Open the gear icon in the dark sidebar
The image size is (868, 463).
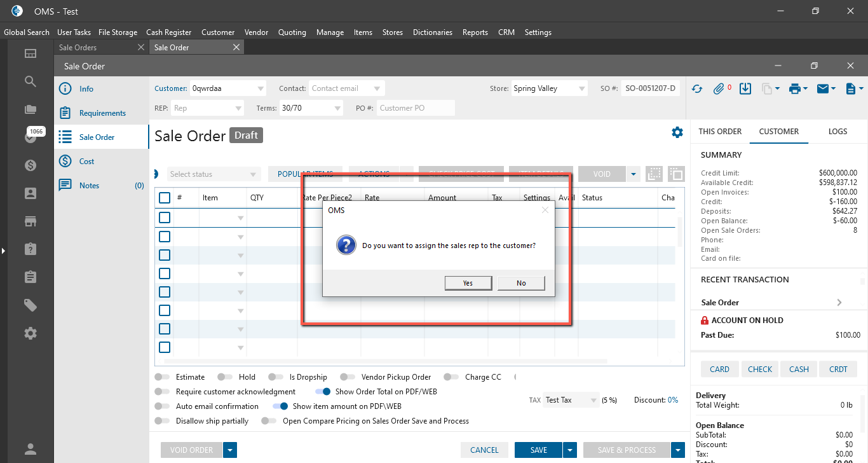30,333
